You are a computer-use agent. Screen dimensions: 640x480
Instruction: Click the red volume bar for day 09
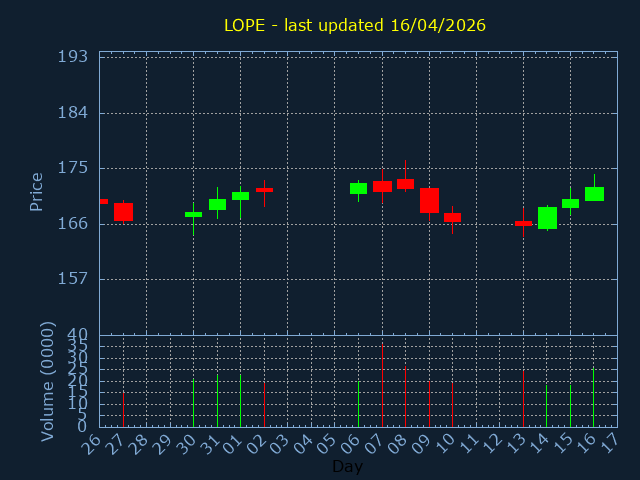[x=429, y=404]
